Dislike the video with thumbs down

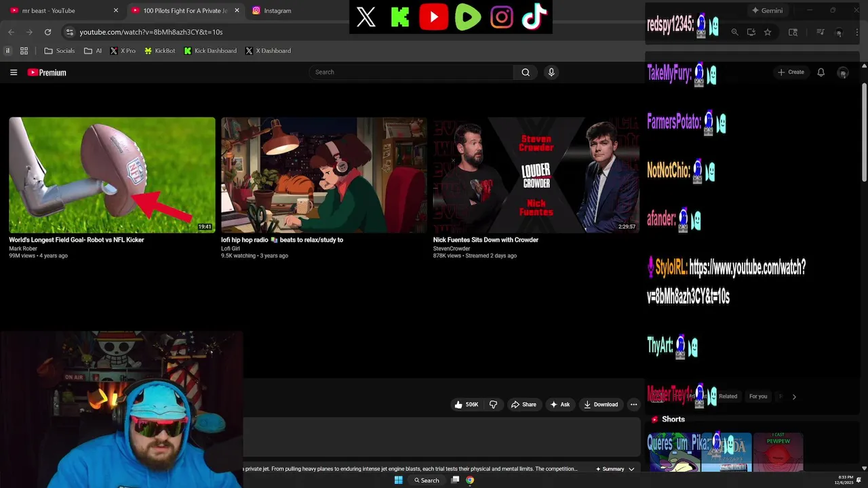pyautogui.click(x=493, y=405)
